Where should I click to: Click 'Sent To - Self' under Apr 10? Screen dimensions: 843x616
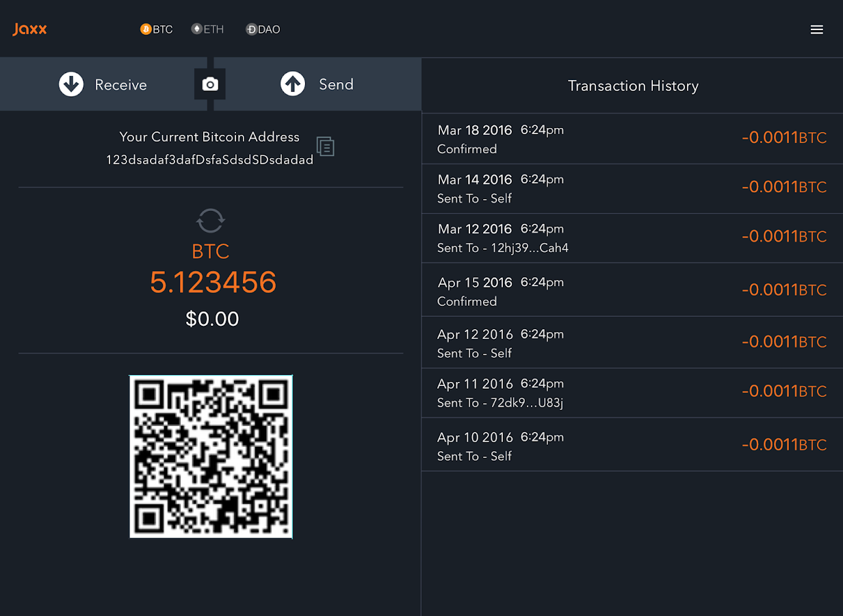pyautogui.click(x=474, y=456)
